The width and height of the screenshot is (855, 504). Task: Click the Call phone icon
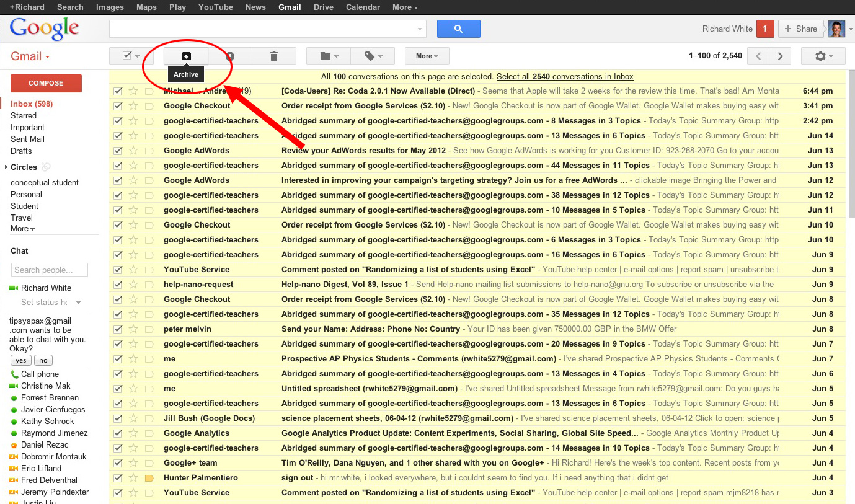pos(14,374)
